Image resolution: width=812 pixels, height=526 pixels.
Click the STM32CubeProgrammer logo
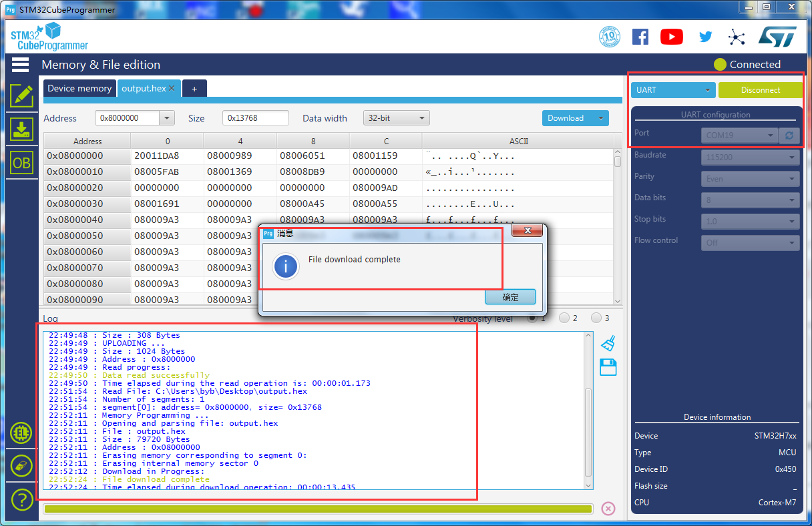pos(49,37)
